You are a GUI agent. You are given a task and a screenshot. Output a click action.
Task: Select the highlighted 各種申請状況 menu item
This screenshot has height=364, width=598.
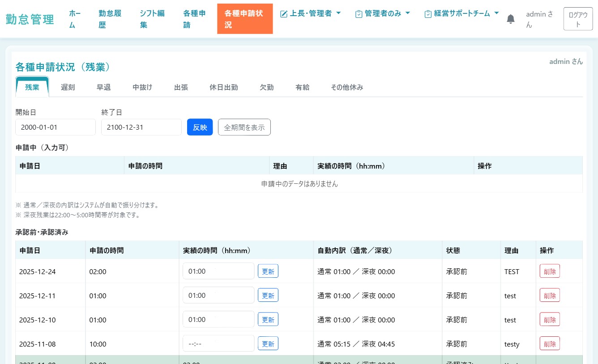click(x=245, y=19)
